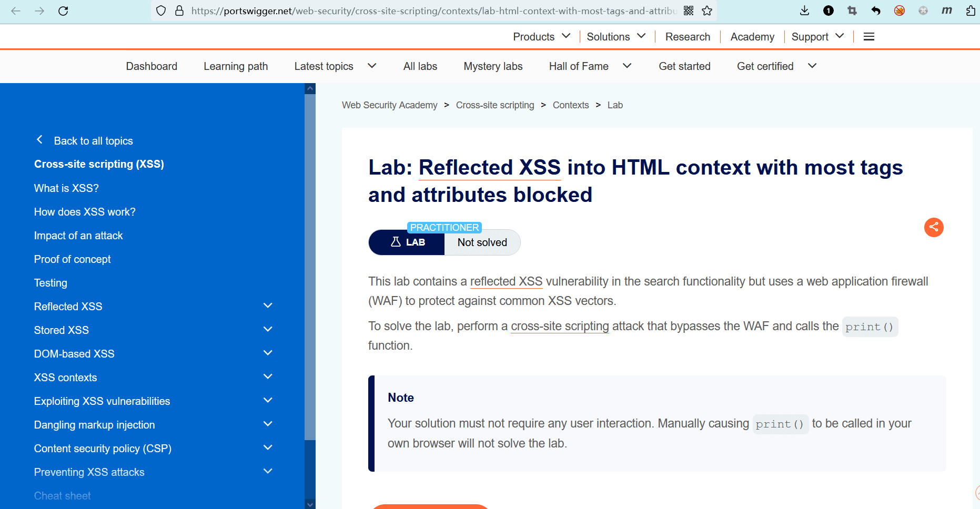Expand Preventing XSS attacks section
The height and width of the screenshot is (509, 980).
click(268, 472)
